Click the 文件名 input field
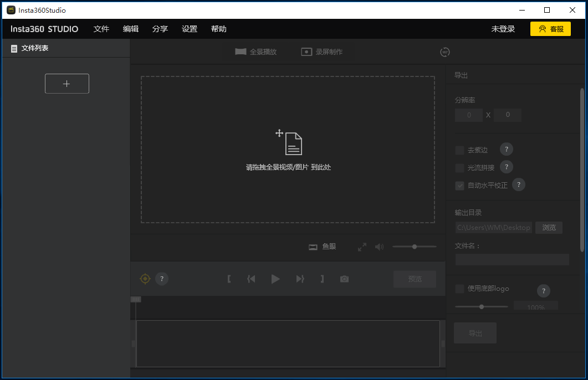The image size is (588, 380). (512, 260)
